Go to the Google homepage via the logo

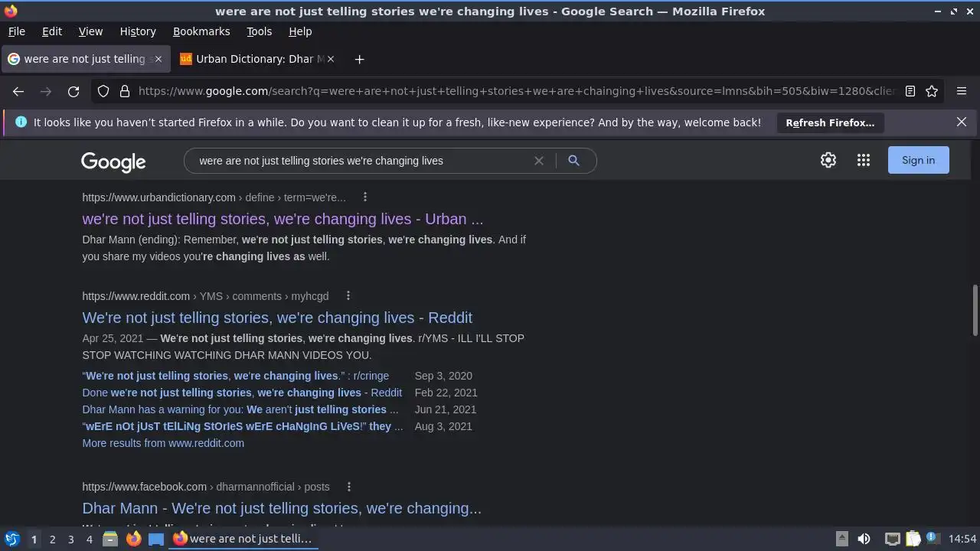click(113, 161)
